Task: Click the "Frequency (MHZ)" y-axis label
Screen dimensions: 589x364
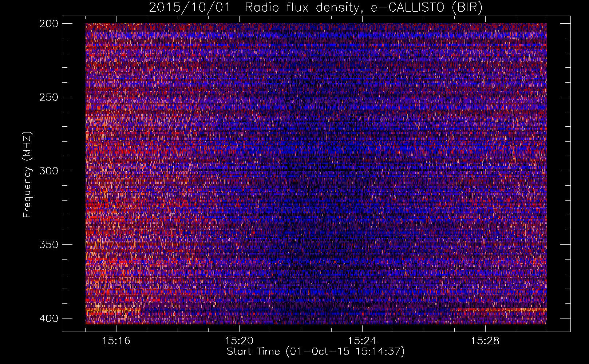Action: [28, 174]
